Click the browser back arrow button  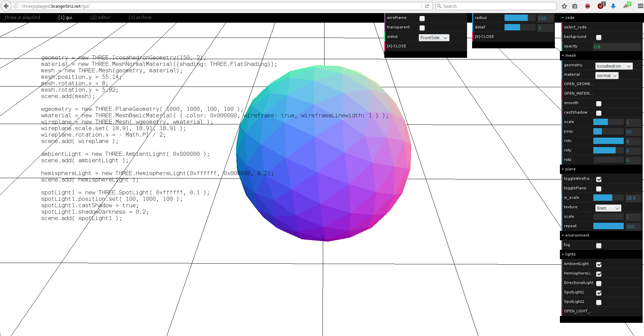point(6,6)
